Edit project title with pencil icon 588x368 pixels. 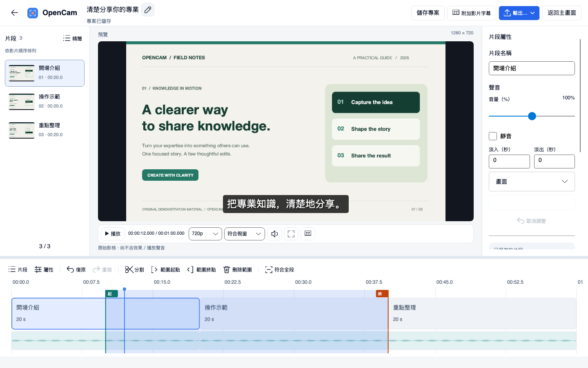point(148,9)
